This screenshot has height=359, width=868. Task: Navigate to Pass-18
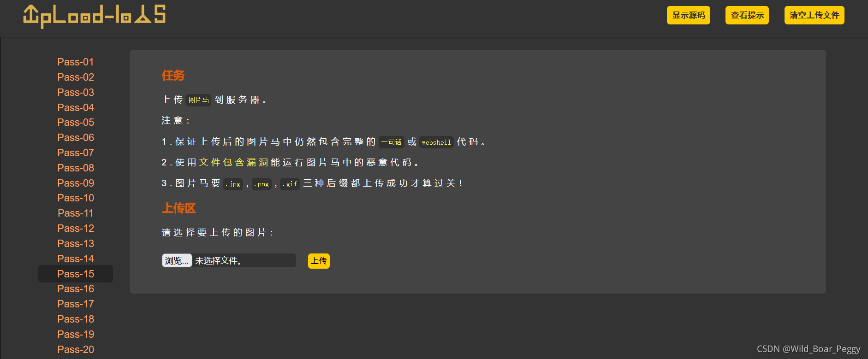[76, 319]
